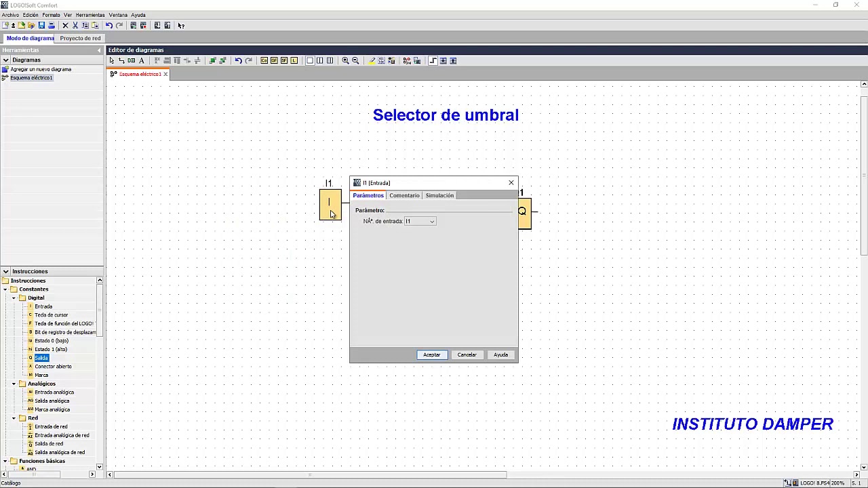Click the three-column page layout icon
Image resolution: width=868 pixels, height=488 pixels.
pos(330,60)
